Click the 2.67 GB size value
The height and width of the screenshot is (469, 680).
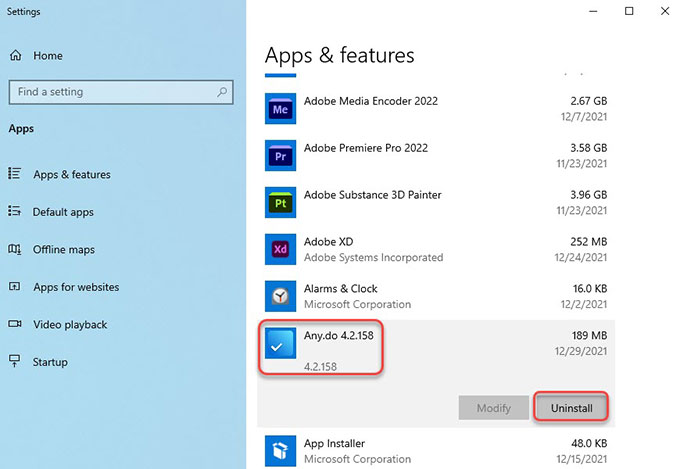(x=588, y=101)
